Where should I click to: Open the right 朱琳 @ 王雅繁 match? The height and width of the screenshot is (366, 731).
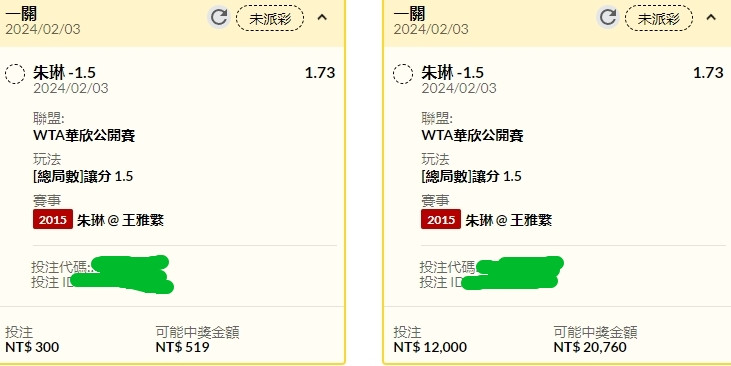(x=509, y=220)
